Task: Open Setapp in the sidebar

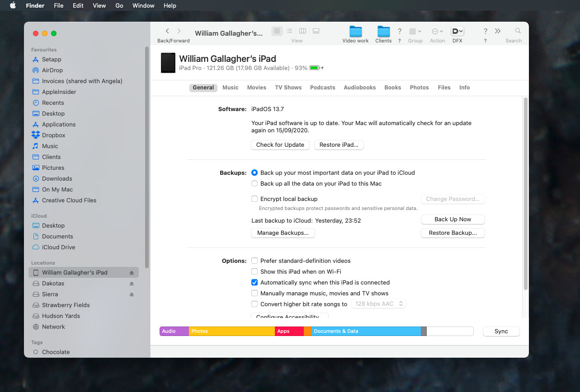Action: pyautogui.click(x=52, y=59)
